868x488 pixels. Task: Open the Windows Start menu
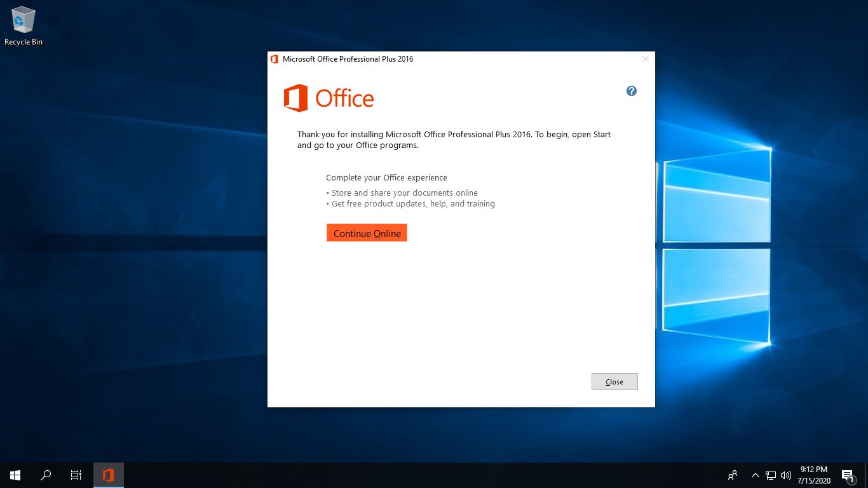[15, 475]
